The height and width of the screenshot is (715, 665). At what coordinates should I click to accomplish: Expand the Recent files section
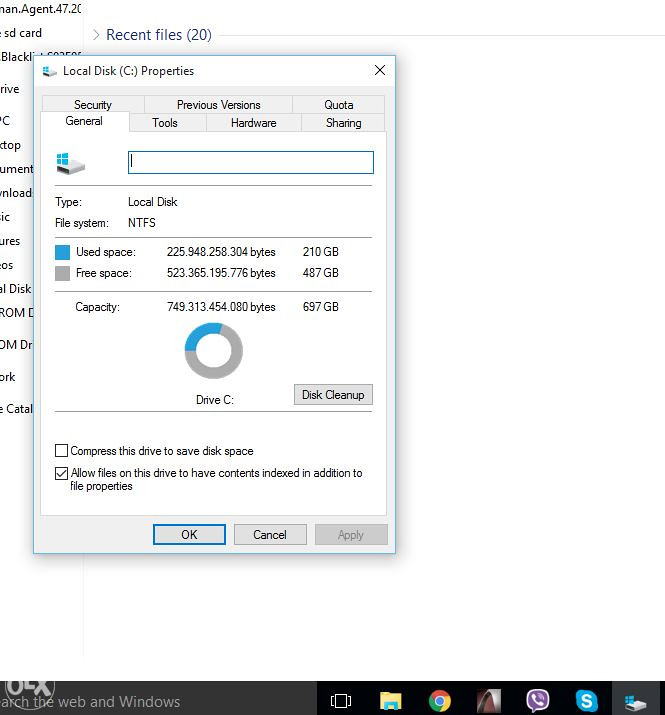96,35
